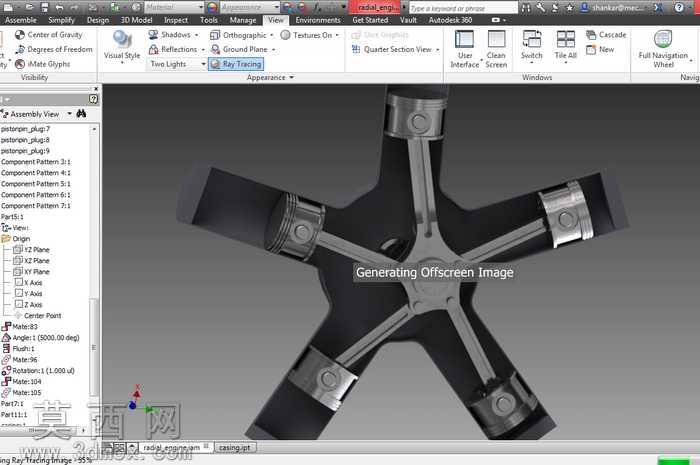Click the Save icon in quick access toolbar
Image resolution: width=700 pixels, height=465 pixels.
pyautogui.click(x=45, y=7)
